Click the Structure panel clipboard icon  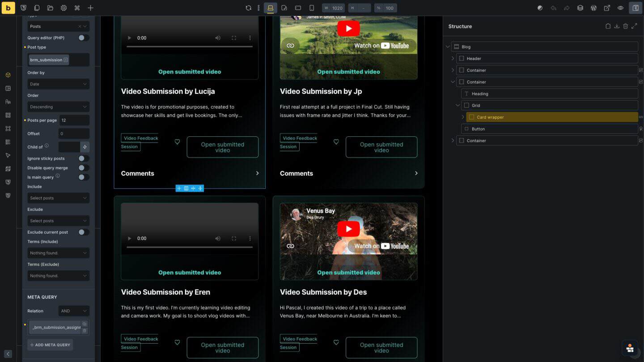tap(608, 26)
